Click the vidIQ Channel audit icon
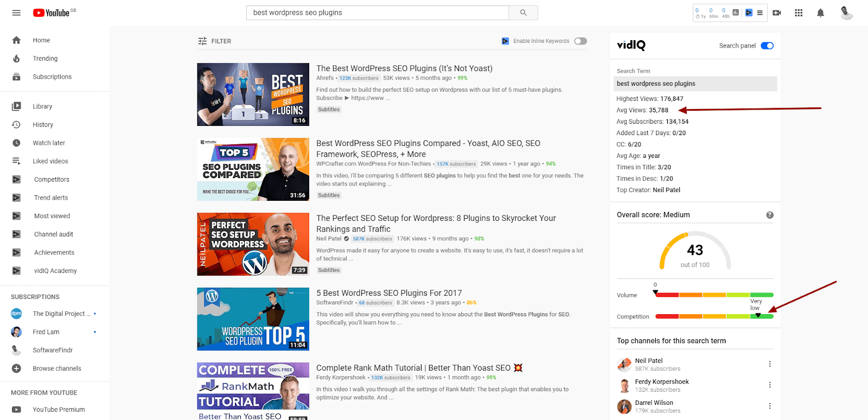The width and height of the screenshot is (868, 420). (x=16, y=234)
